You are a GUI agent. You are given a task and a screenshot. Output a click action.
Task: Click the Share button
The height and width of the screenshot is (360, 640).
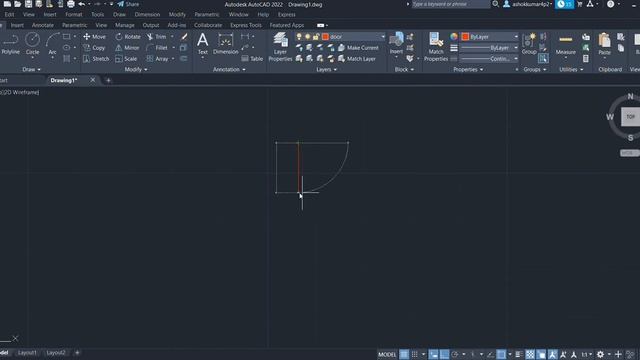(128, 4)
